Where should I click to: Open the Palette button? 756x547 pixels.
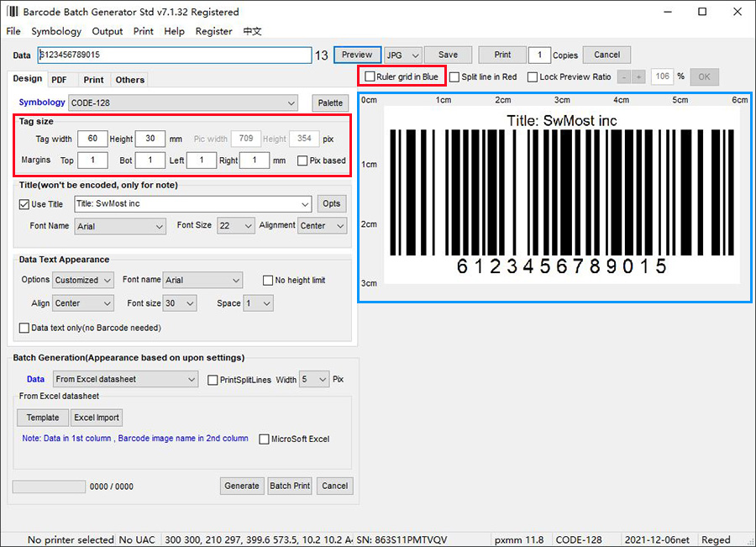[x=330, y=103]
